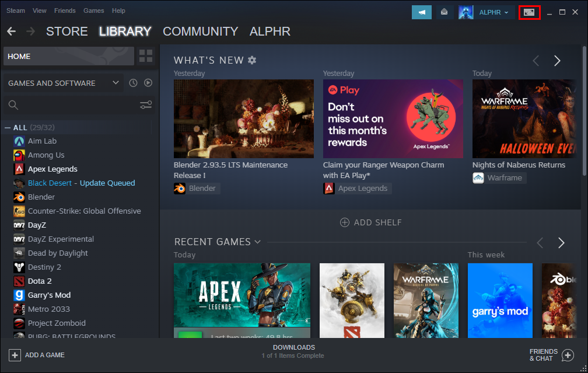
Task: Open Warframe Halloween event thumbnail
Action: tap(524, 118)
